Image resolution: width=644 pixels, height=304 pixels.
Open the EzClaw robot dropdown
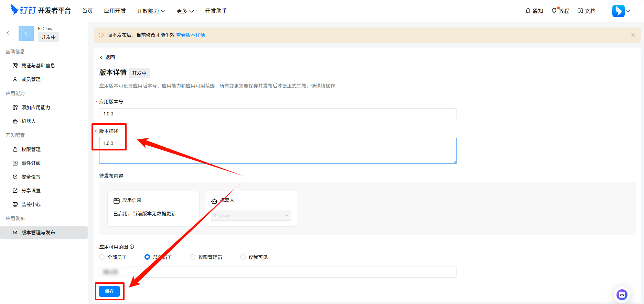[251, 215]
